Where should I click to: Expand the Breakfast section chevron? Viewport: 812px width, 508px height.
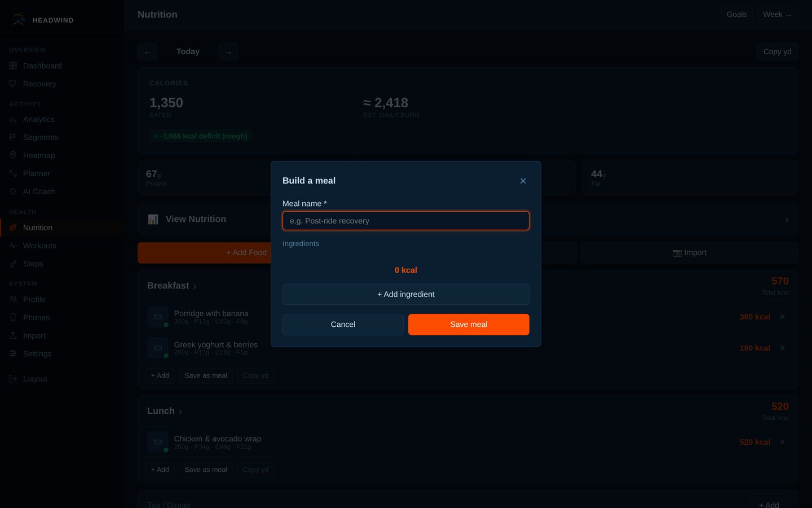tap(195, 287)
